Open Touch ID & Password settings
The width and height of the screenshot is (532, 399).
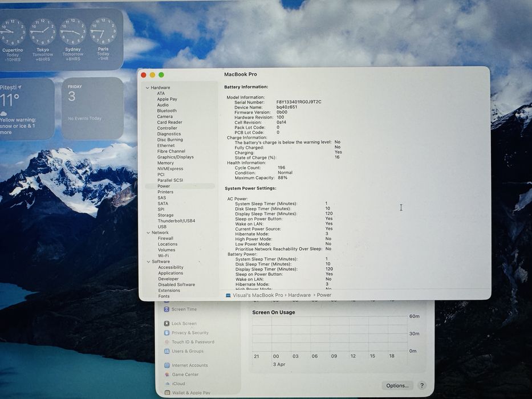point(193,342)
